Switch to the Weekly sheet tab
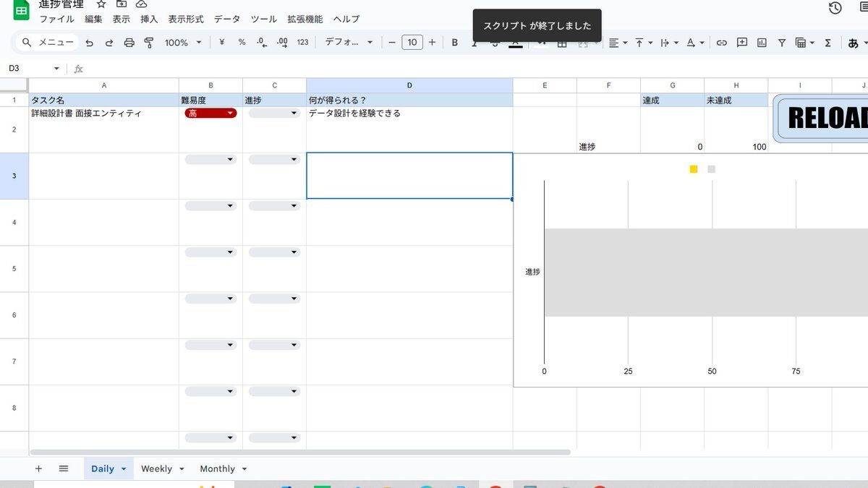This screenshot has width=868, height=488. click(156, 468)
